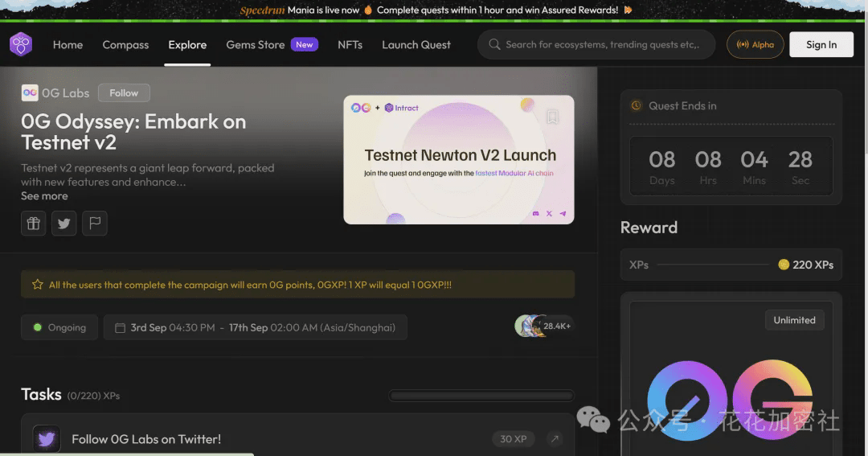Screen dimensions: 868x456
Task: Open the 0G Labs Twitter icon
Action: coord(64,224)
